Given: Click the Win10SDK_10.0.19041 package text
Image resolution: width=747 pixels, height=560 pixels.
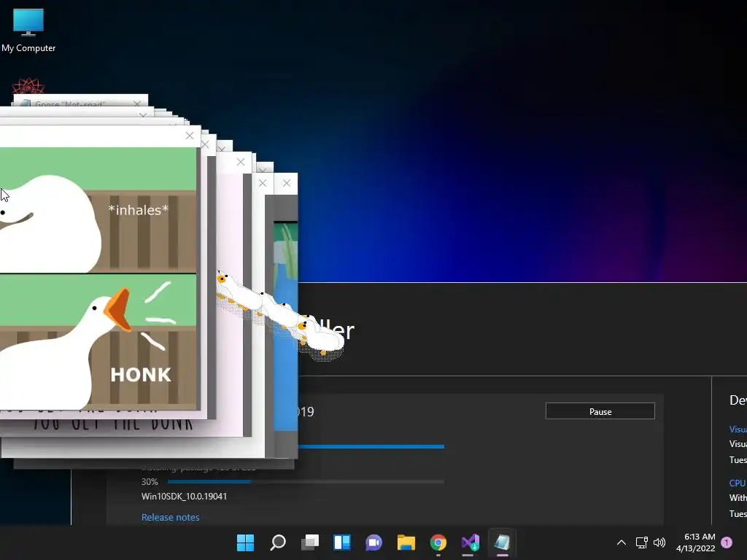Looking at the screenshot, I should 184,496.
